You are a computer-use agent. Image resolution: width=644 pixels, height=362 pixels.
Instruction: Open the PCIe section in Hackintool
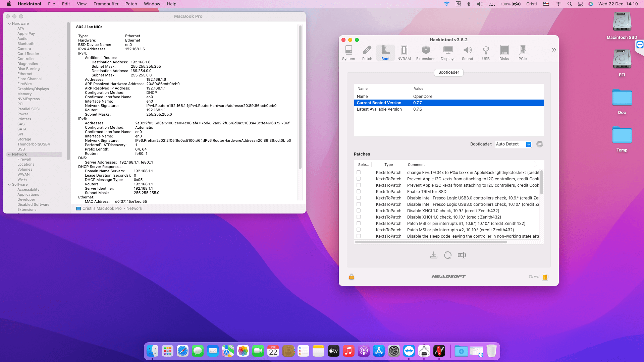pos(523,53)
